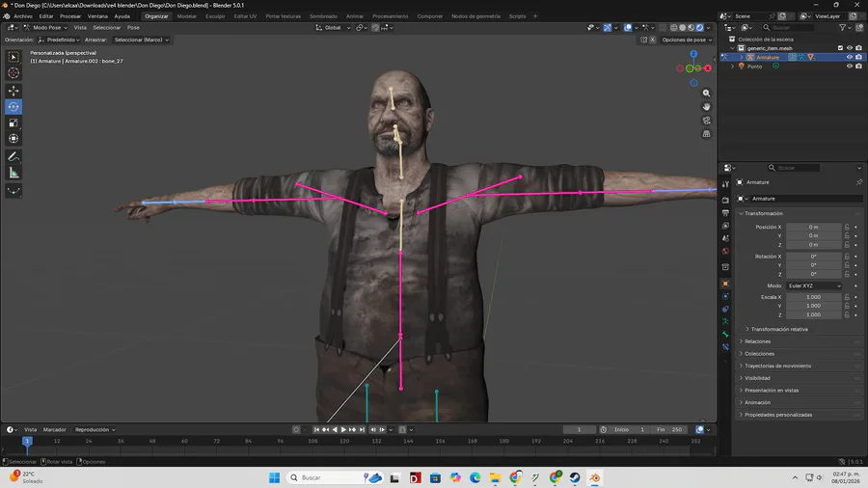
Task: Open the Object properties tab
Action: [x=725, y=284]
